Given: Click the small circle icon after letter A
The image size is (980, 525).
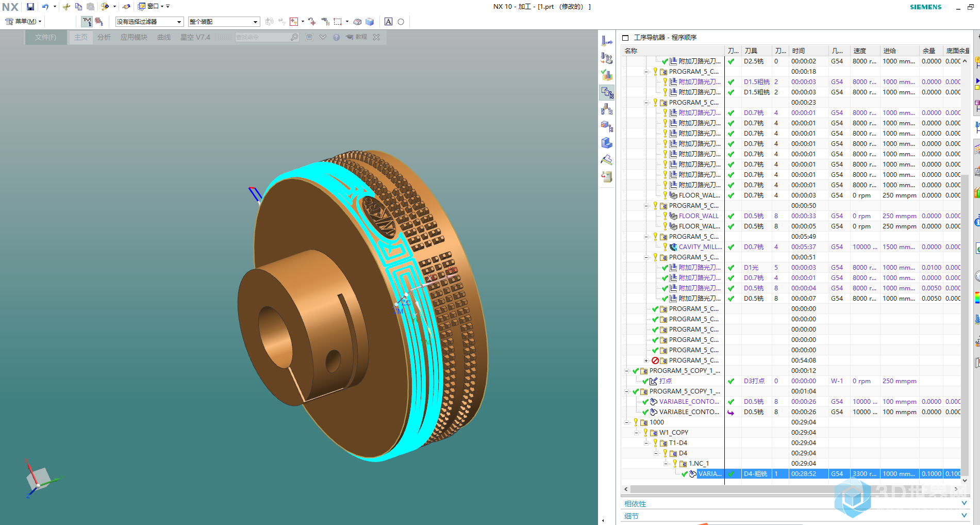Looking at the screenshot, I should tap(401, 22).
